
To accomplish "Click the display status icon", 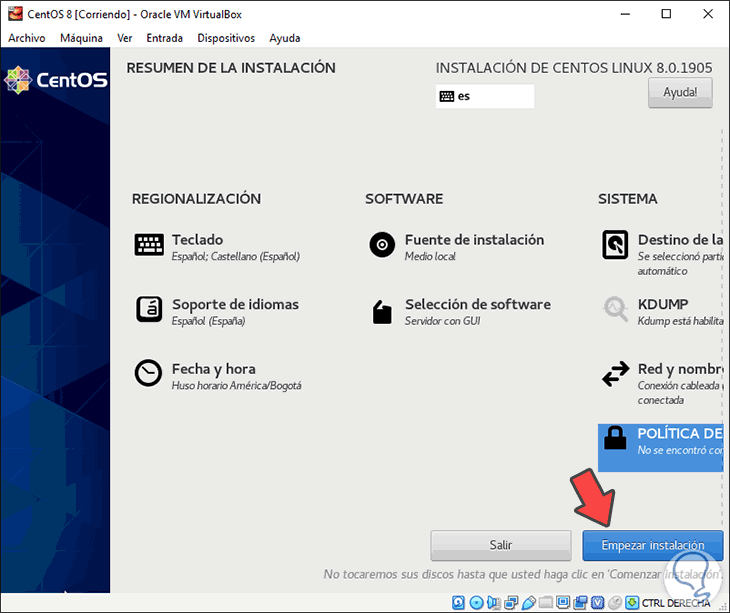I will pyautogui.click(x=563, y=602).
